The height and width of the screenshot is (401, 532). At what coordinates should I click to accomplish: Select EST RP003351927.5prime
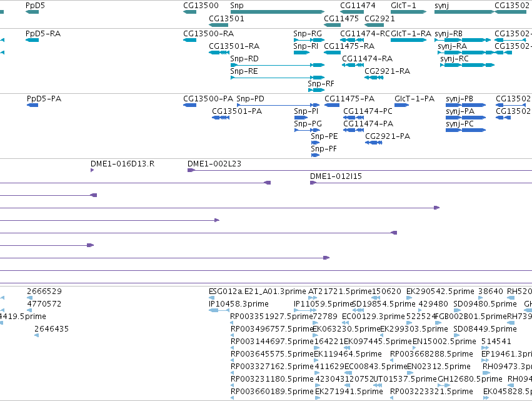tap(233, 323)
